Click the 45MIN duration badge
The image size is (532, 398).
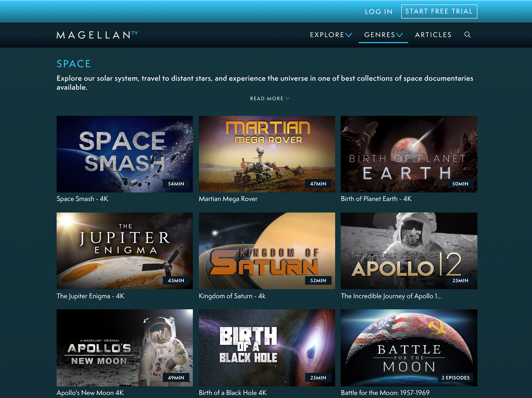176,280
